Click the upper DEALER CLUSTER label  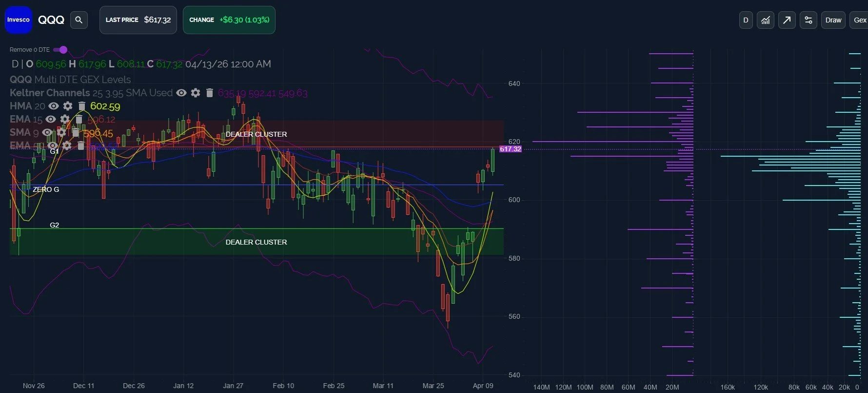point(256,134)
